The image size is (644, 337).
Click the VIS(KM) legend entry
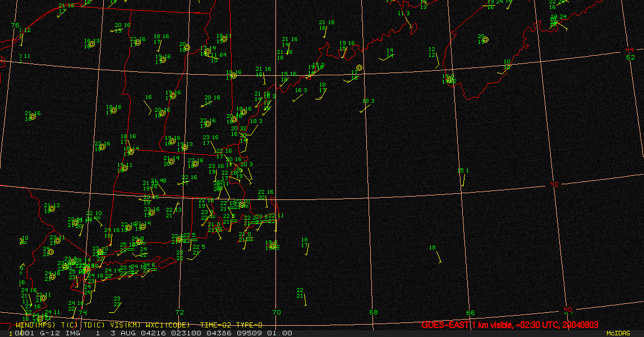pyautogui.click(x=125, y=325)
